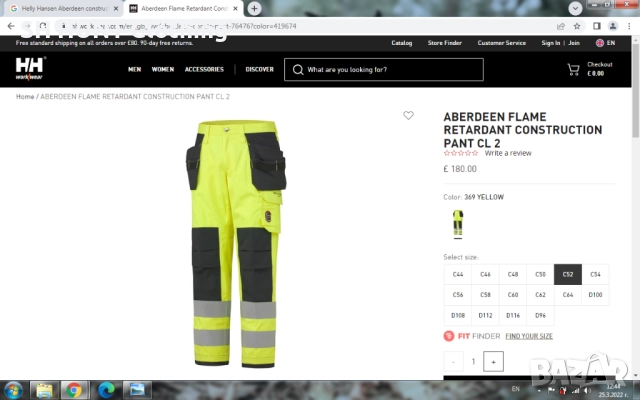Click Home breadcrumb link

click(25, 97)
